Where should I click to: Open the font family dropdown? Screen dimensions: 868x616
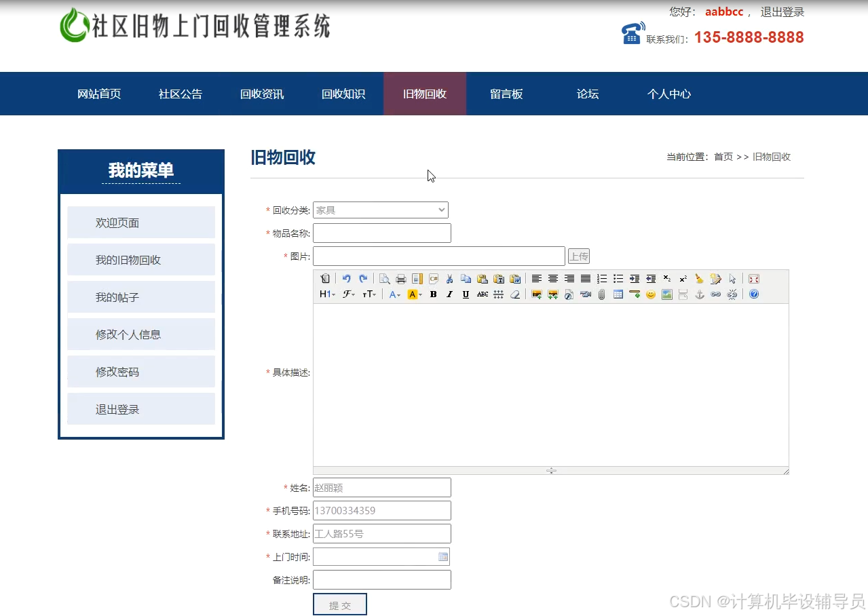tap(349, 294)
